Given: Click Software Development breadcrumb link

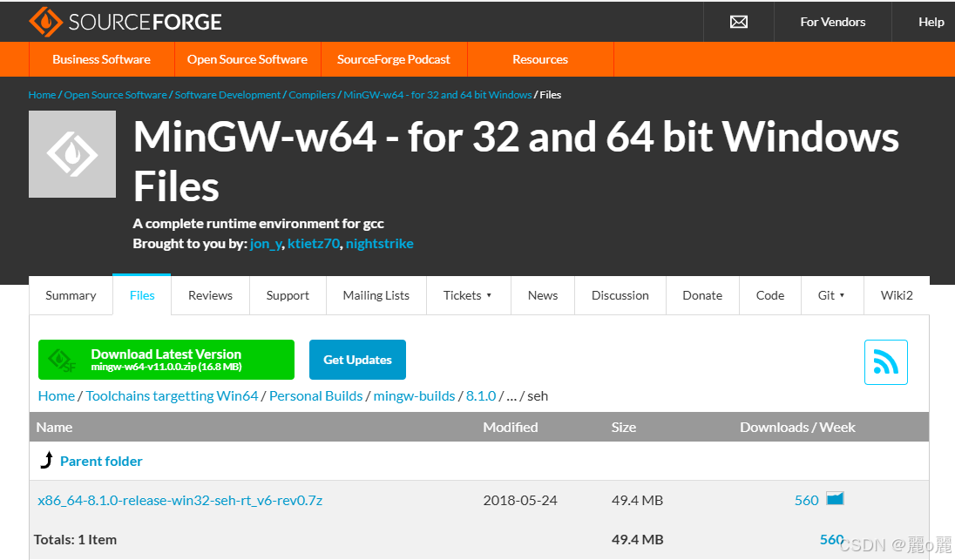Looking at the screenshot, I should click(227, 95).
